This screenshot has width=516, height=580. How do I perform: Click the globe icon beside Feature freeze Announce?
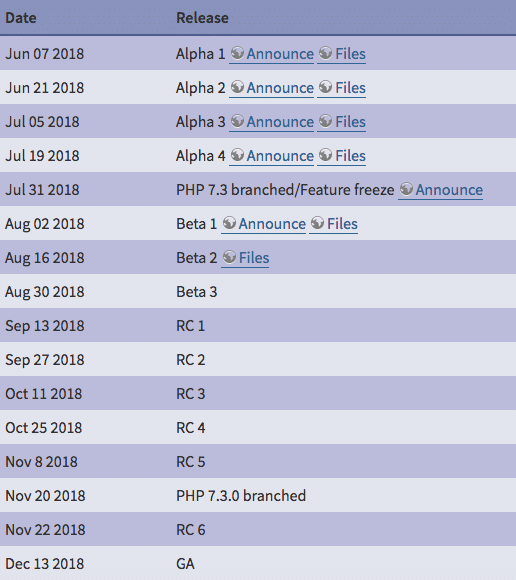coord(407,189)
